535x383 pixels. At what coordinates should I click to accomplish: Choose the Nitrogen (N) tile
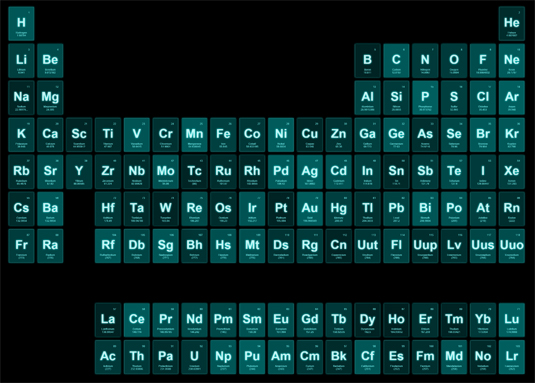pos(425,61)
